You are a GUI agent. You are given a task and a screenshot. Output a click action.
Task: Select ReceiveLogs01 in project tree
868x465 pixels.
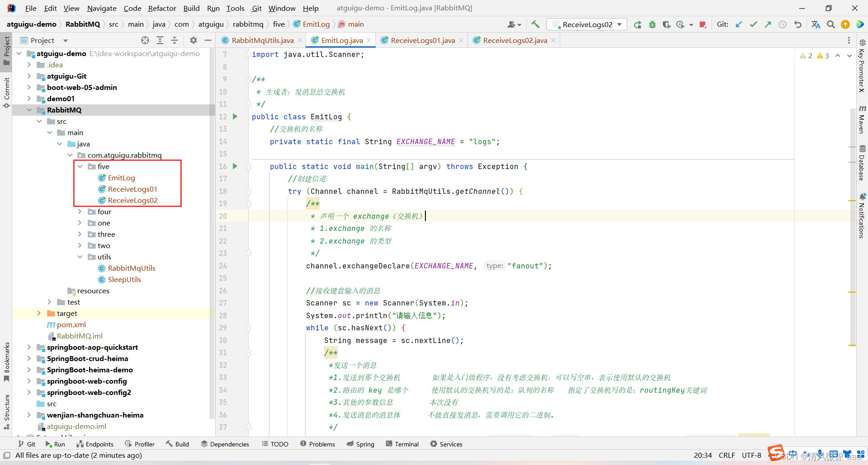tap(132, 189)
